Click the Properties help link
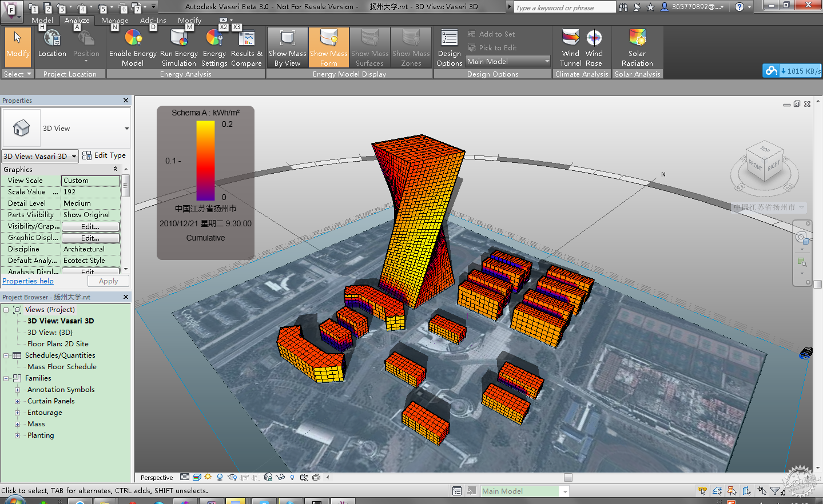 pos(28,281)
